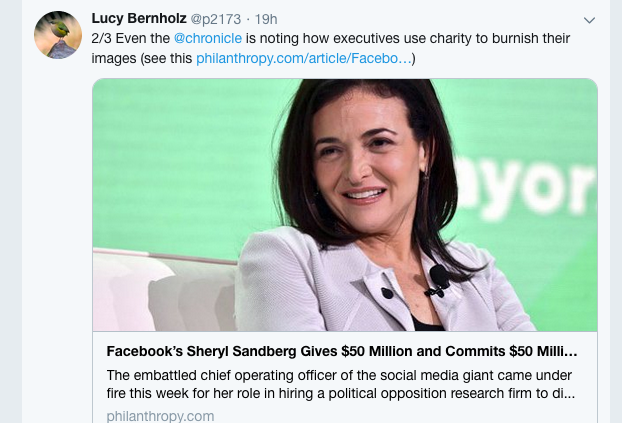
Task: Visit the @chronicle mention profile
Action: point(208,38)
